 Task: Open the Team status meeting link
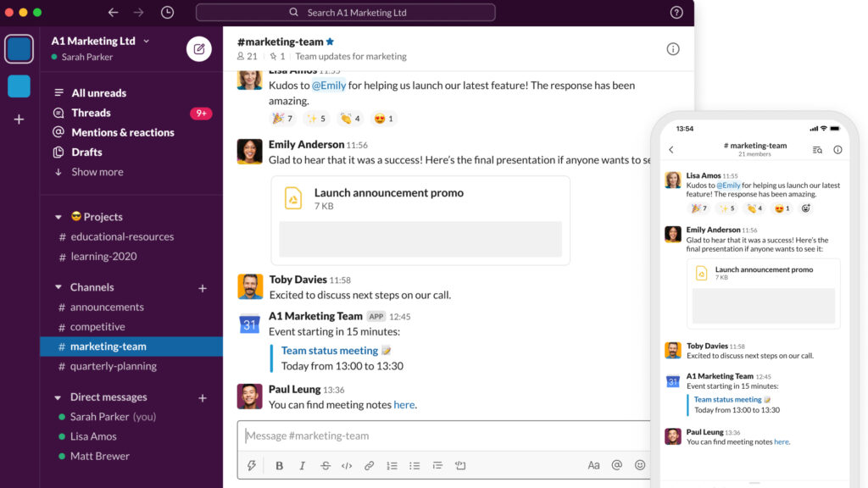click(x=330, y=351)
